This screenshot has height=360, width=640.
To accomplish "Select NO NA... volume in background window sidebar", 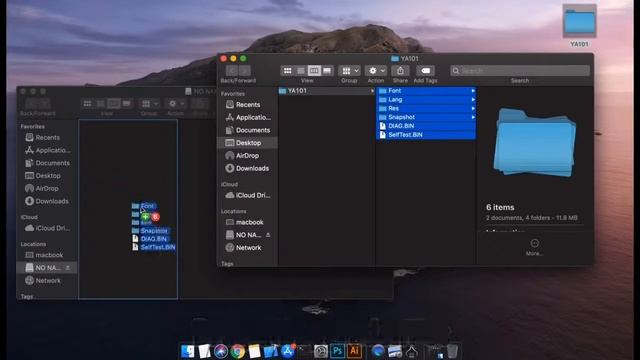I will point(43,268).
